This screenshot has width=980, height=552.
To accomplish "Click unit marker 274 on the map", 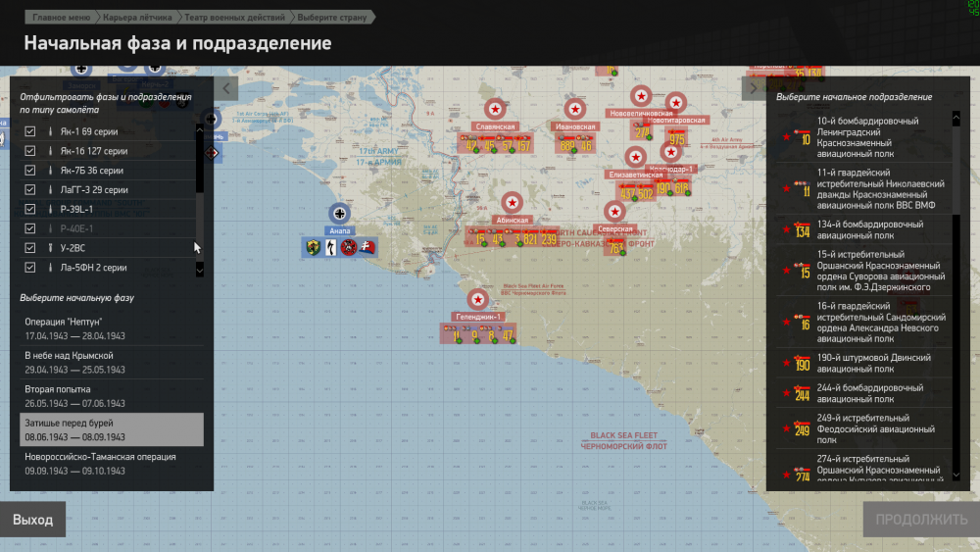I will coord(642,131).
